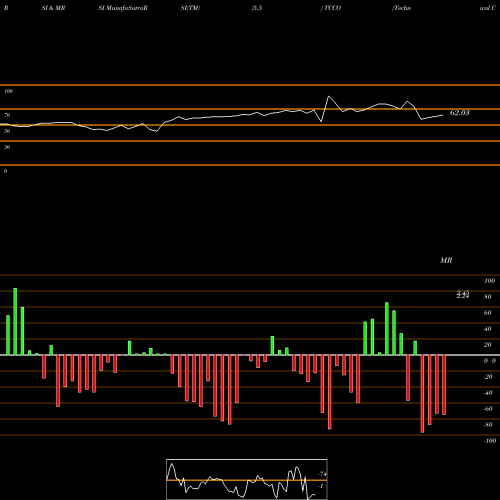Click the 60 axis label in the MR panel
The height and width of the screenshot is (500, 500).
click(x=488, y=313)
